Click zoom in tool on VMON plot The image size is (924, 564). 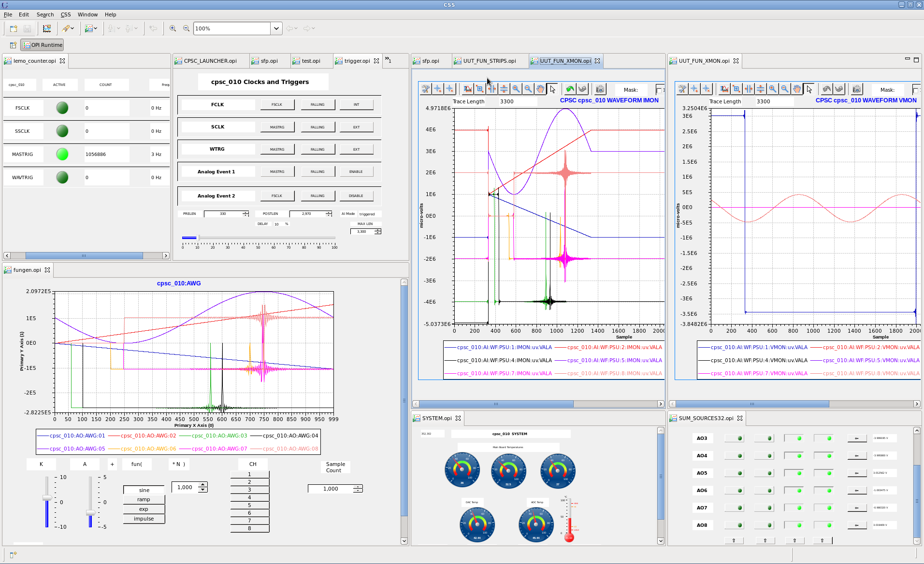pyautogui.click(x=772, y=89)
